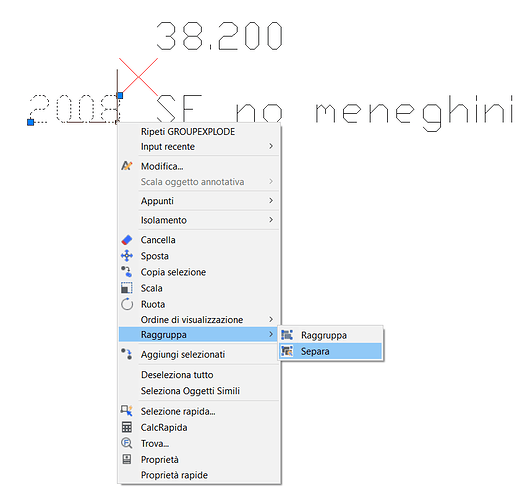
Task: Click the Modifica text edit icon
Action: pyautogui.click(x=127, y=166)
